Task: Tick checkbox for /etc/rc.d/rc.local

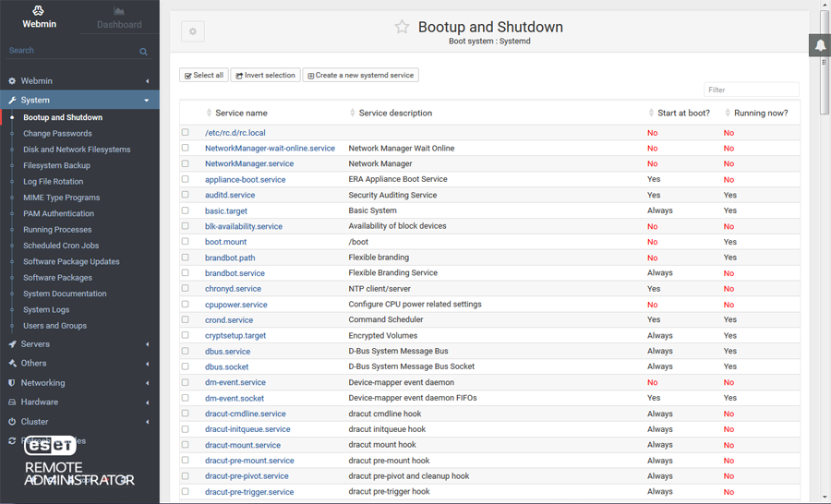Action: [x=185, y=132]
